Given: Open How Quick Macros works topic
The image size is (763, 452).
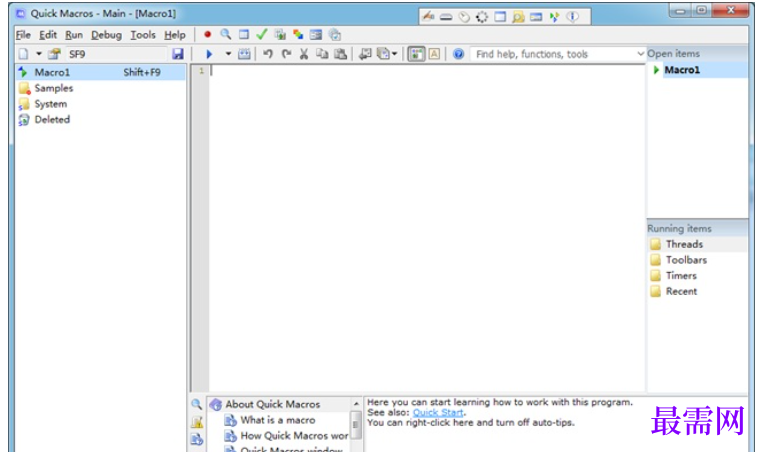Looking at the screenshot, I should [294, 435].
